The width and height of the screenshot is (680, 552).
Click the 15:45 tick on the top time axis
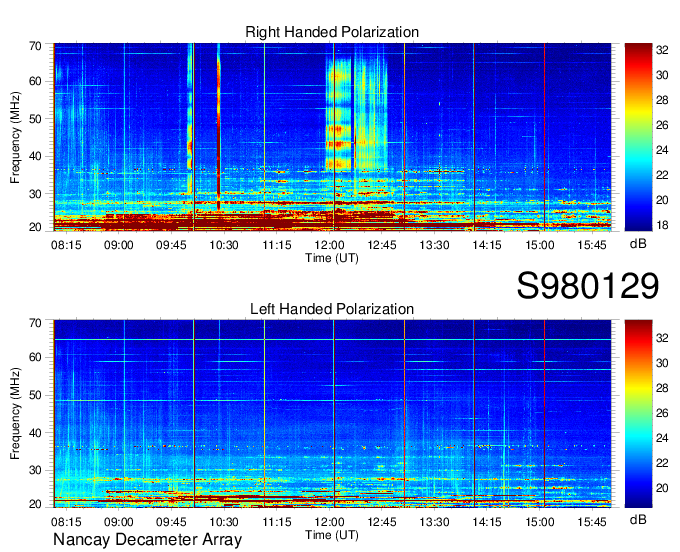592,245
